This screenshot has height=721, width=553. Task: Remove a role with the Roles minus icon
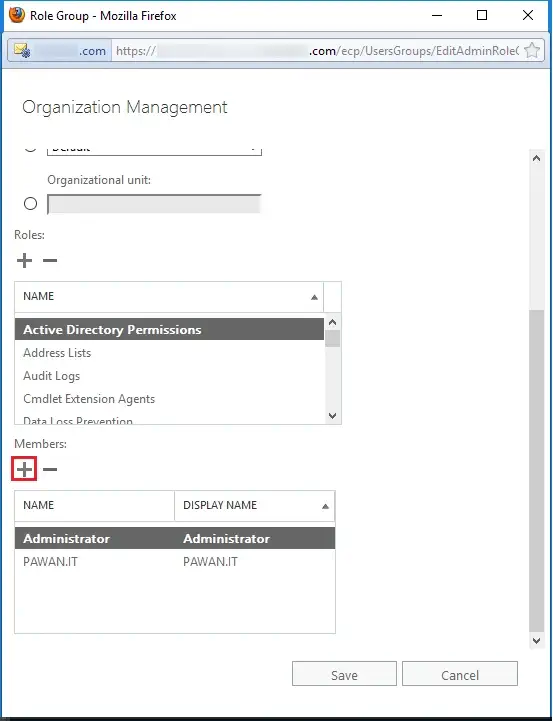[x=50, y=260]
